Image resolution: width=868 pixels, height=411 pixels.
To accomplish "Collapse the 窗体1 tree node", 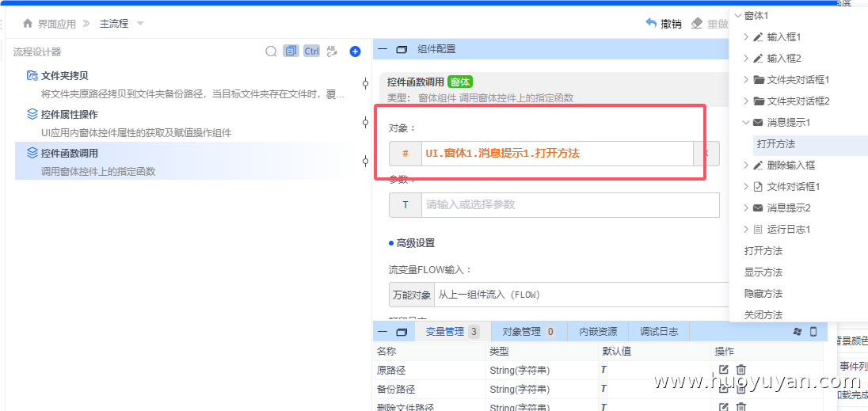I will coord(737,16).
